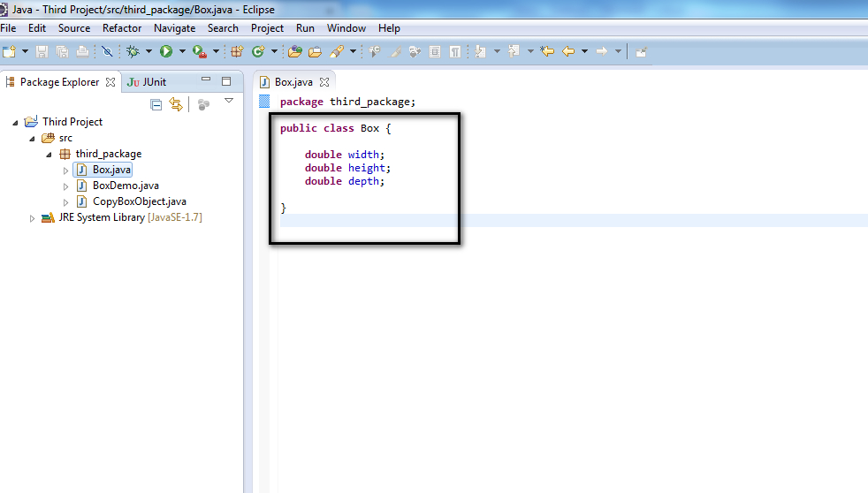Click the Back navigation arrow icon
This screenshot has height=493, width=868.
coord(568,51)
